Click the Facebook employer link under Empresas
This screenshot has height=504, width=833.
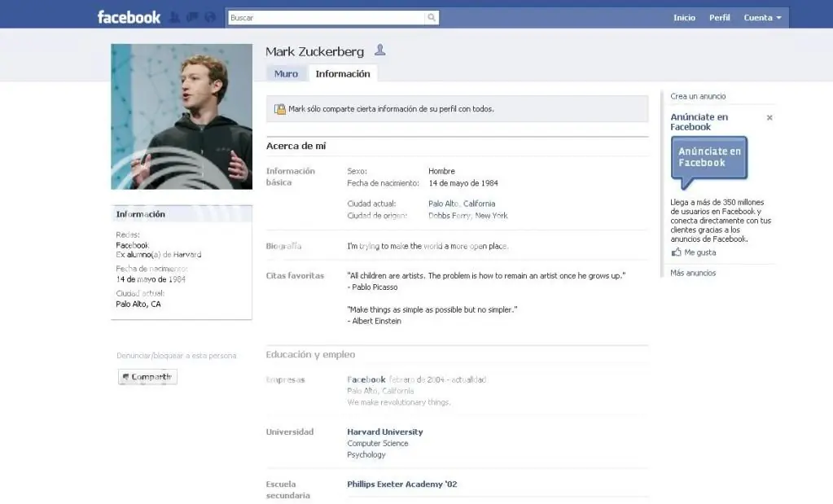coord(366,379)
